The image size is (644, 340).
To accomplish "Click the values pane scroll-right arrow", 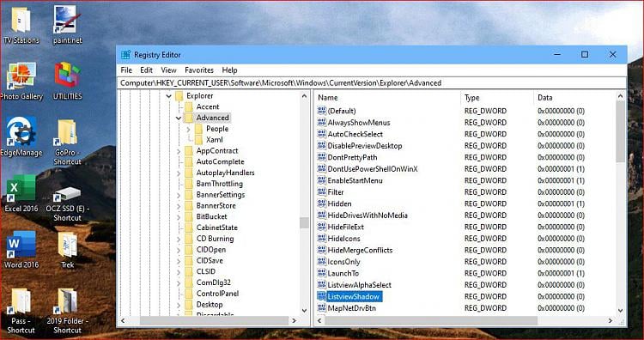I will [611, 320].
